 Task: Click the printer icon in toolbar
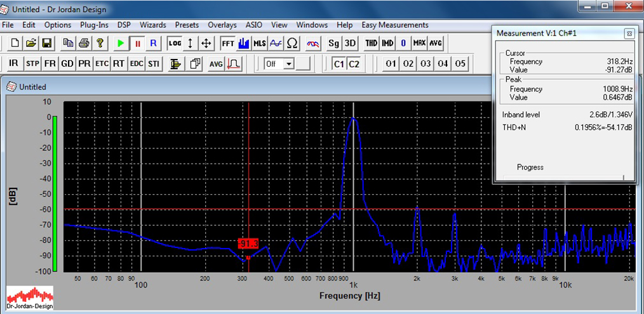[x=83, y=43]
